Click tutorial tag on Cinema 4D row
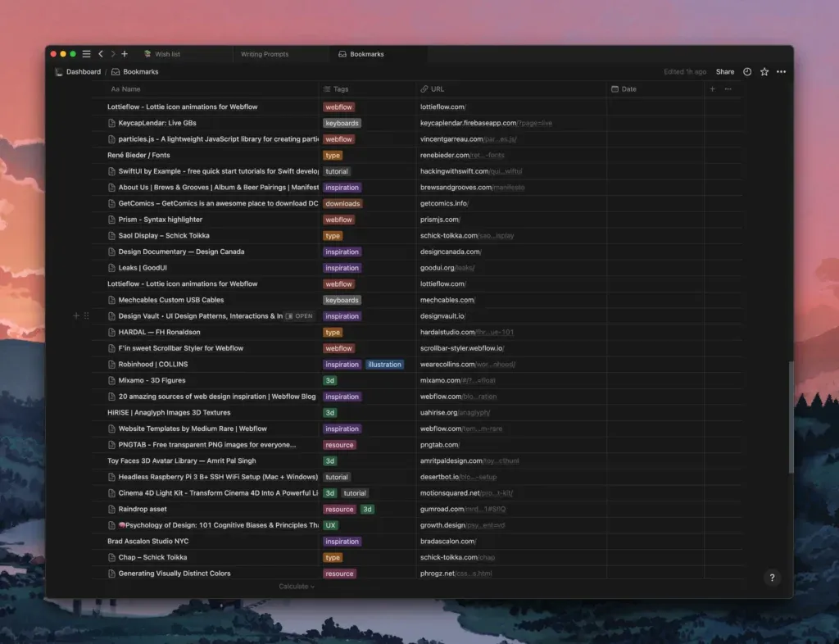 tap(355, 493)
